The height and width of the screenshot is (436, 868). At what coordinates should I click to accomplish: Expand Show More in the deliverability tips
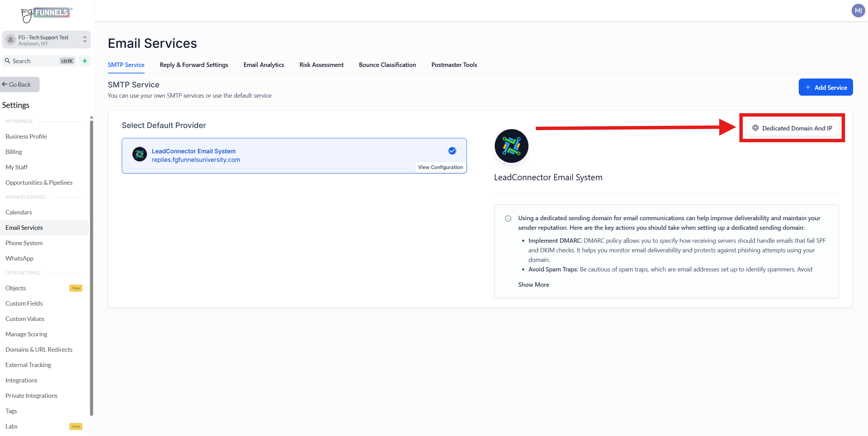coord(533,285)
